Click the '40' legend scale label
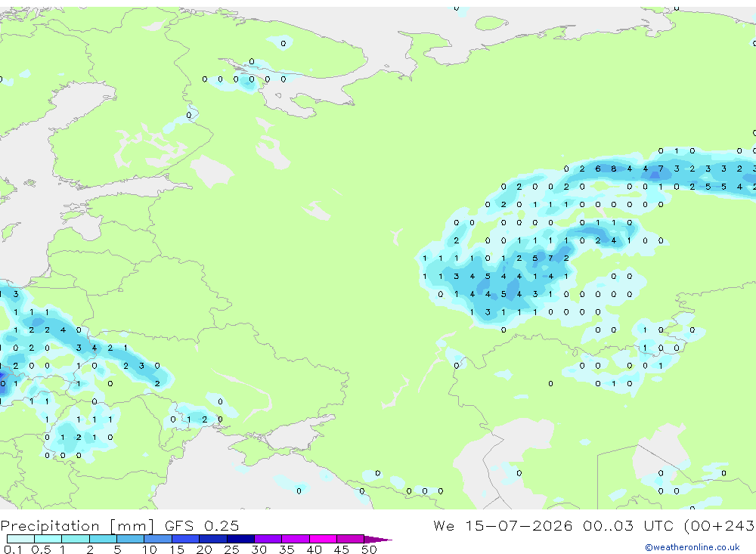 click(x=314, y=549)
